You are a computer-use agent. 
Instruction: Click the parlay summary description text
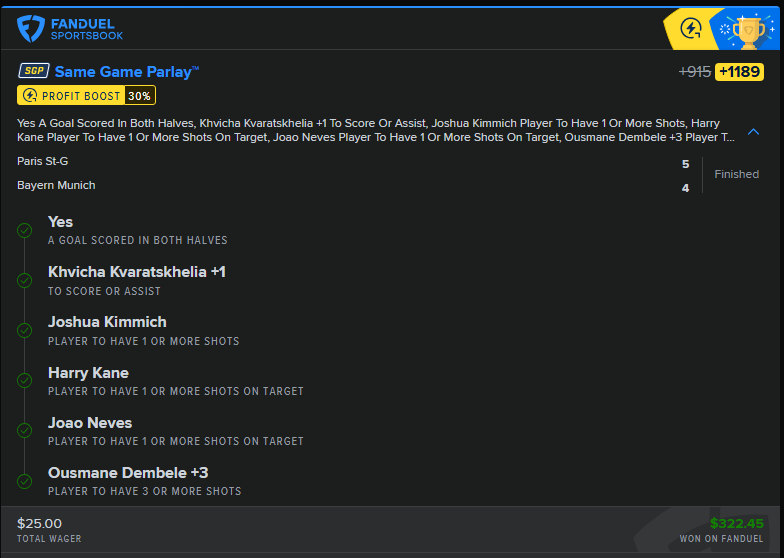click(376, 130)
